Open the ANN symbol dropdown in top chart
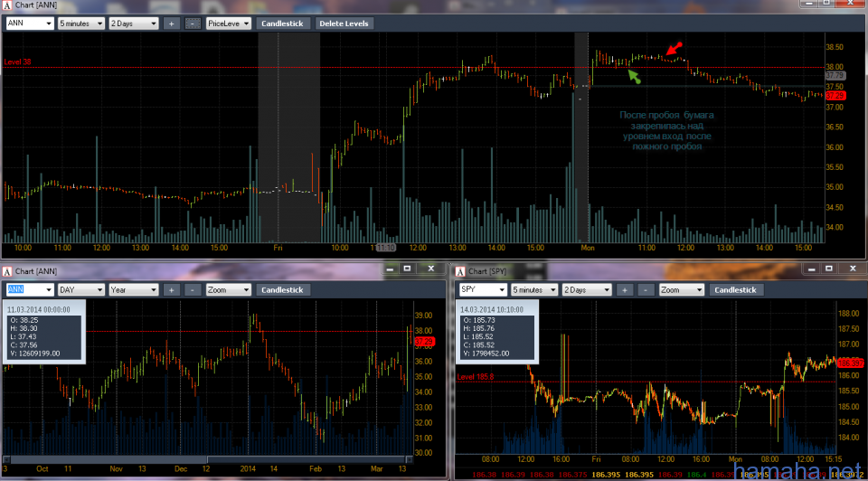Screen dimensions: 868x481 click(29, 24)
